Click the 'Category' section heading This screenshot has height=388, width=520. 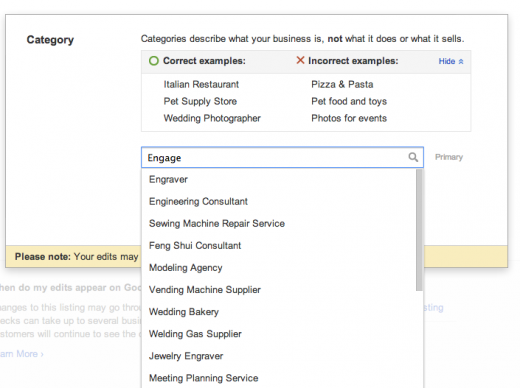tap(50, 40)
